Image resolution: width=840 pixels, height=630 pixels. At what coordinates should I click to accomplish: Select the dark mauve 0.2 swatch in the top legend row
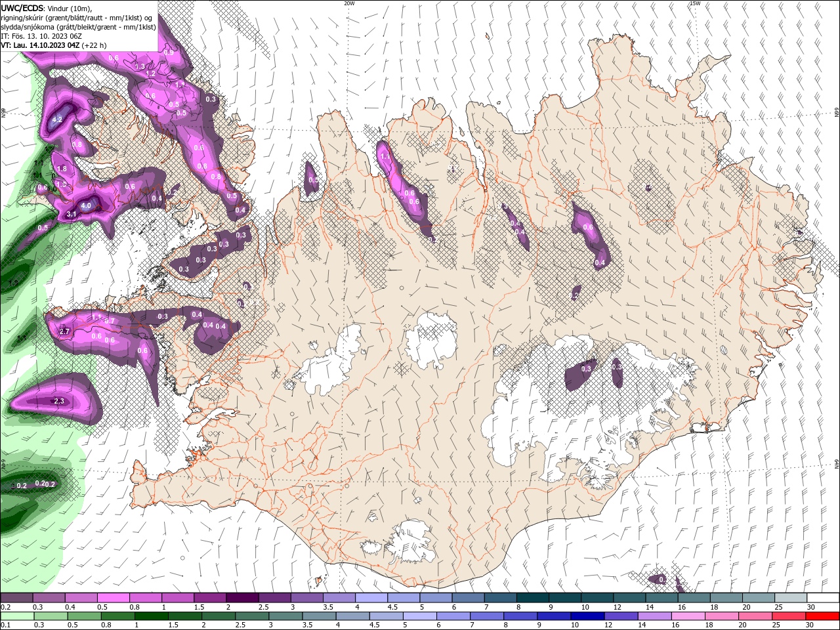coord(16,598)
